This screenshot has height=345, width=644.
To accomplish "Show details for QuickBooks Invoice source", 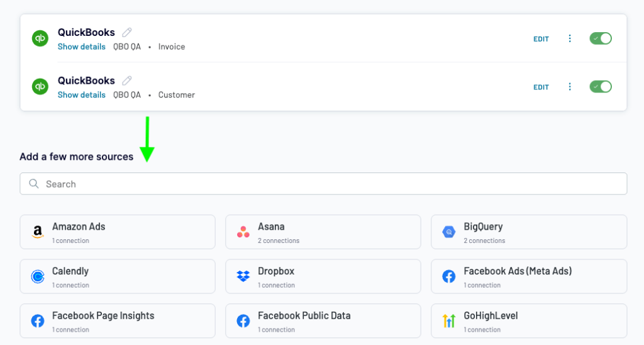I will point(81,47).
